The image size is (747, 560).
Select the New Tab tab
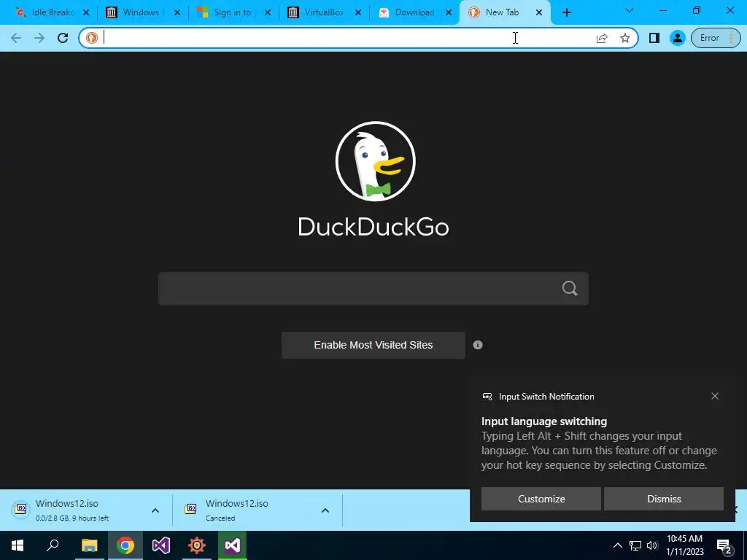[x=502, y=13]
